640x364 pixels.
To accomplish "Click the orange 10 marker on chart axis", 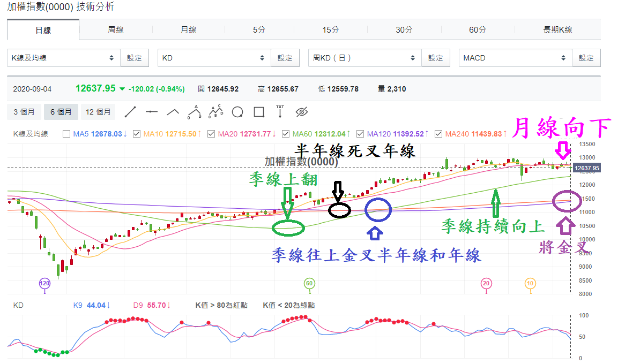I will [x=530, y=283].
